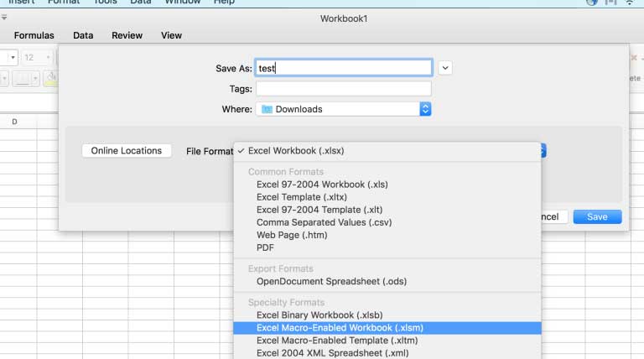Open the borders dropdown arrow
Viewport: 644px width, 359px height.
pos(35,79)
